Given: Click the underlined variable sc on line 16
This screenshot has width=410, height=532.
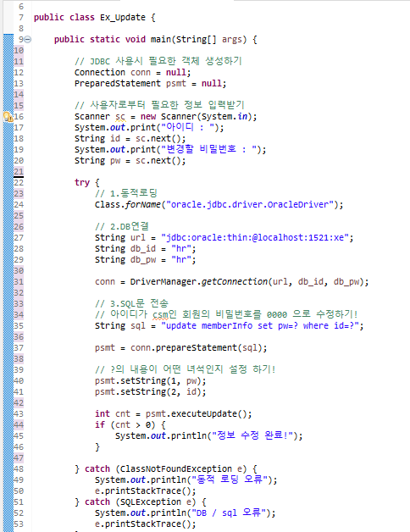Looking at the screenshot, I should click(x=120, y=117).
